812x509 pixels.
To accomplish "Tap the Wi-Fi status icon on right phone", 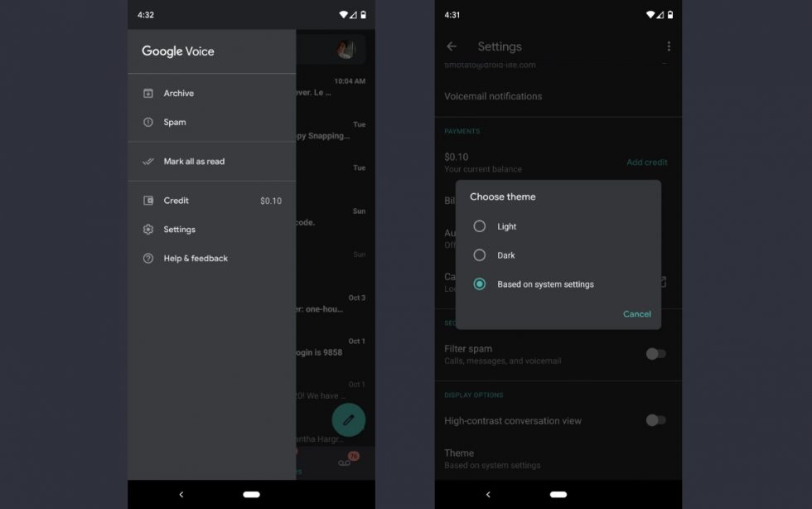I will (x=650, y=15).
